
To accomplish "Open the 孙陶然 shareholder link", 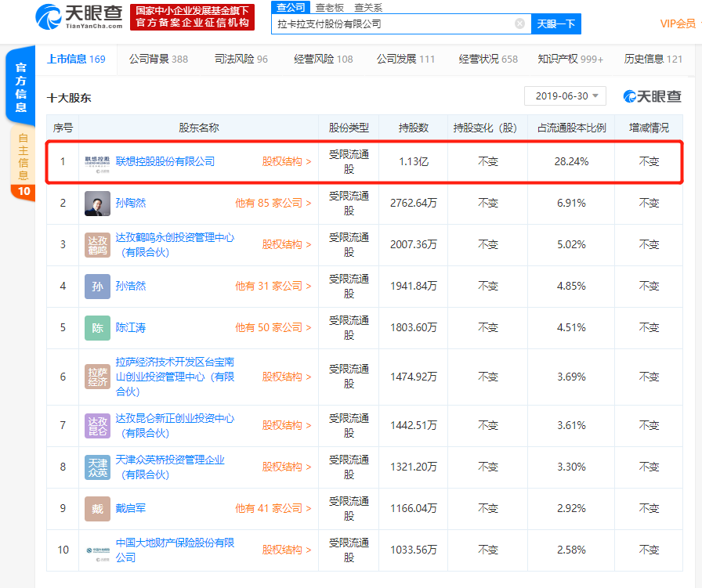I will click(x=131, y=203).
